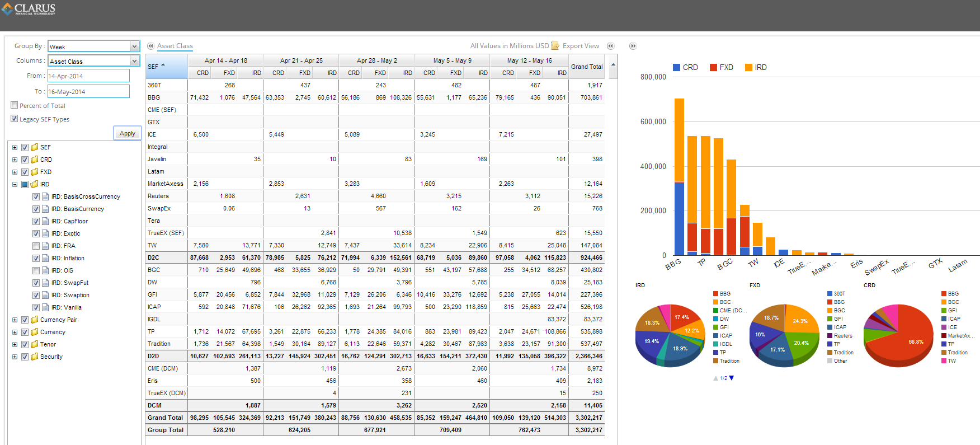Click the IRD: OIS document icon
The width and height of the screenshot is (980, 445).
pos(45,270)
